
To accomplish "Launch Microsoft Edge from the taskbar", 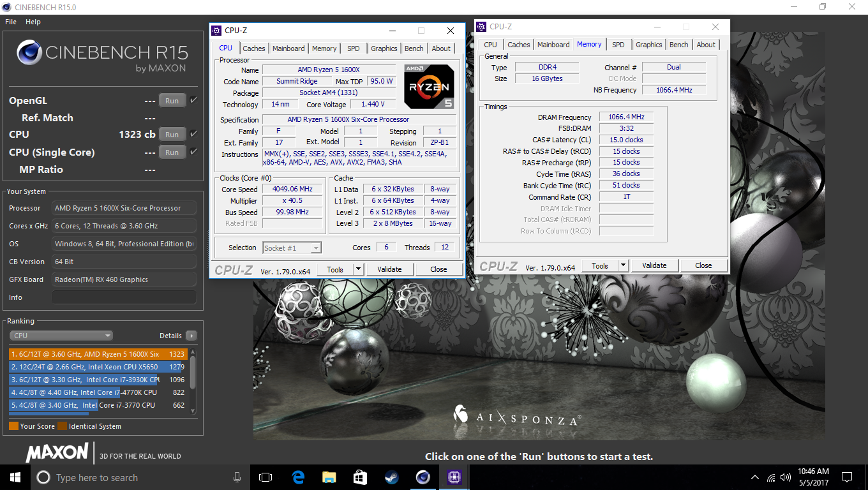I will tap(297, 477).
